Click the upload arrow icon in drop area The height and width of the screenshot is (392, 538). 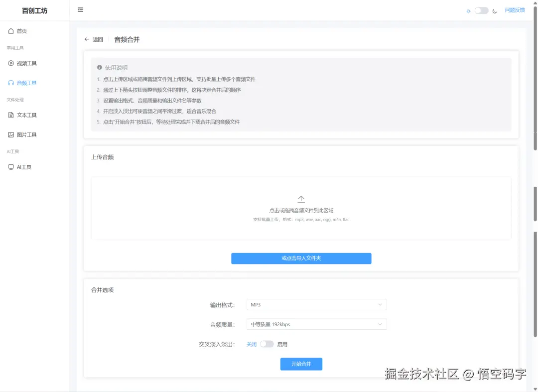301,198
